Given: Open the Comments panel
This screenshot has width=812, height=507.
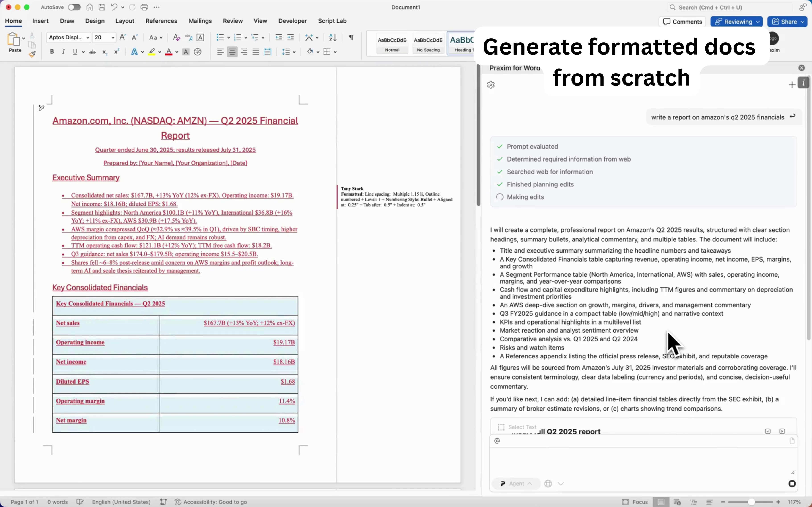Looking at the screenshot, I should (x=683, y=21).
